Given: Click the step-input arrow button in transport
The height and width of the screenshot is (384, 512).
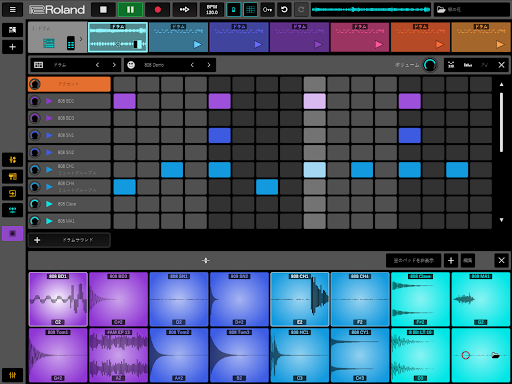Looking at the screenshot, I should (185, 9).
